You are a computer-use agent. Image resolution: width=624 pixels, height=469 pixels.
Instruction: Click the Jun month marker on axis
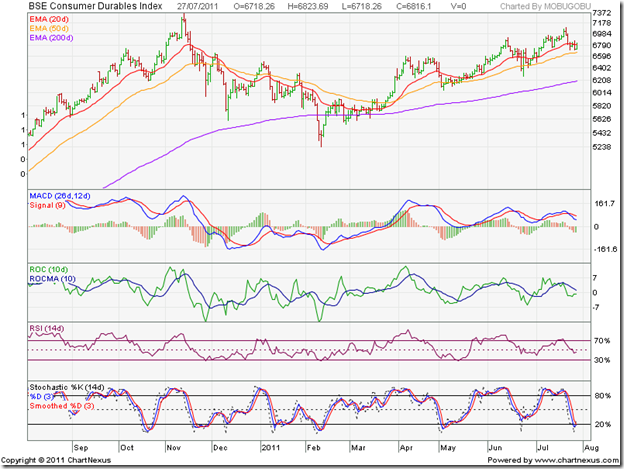495,448
